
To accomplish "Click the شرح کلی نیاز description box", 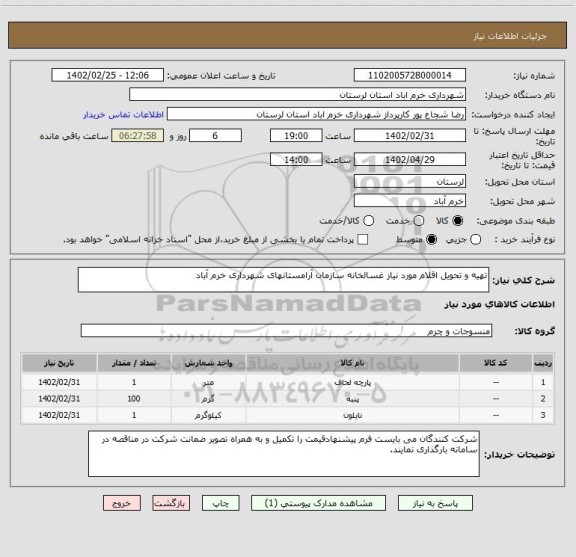I will (284, 280).
